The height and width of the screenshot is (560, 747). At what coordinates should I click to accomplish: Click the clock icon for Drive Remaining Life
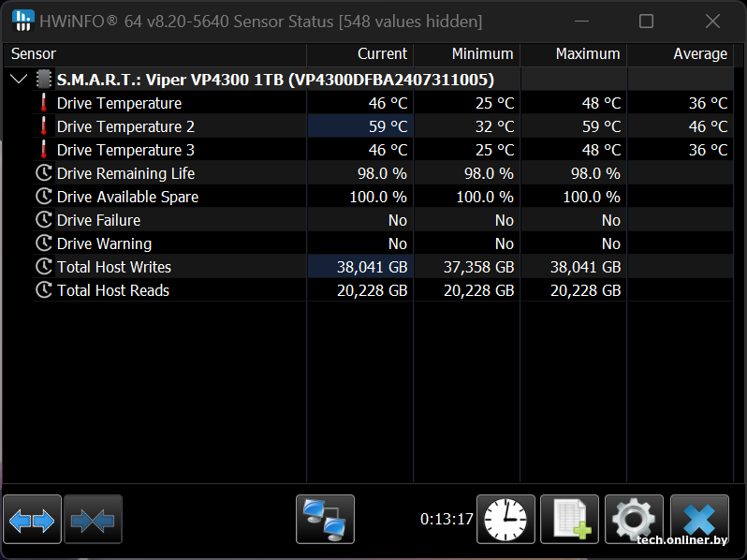coord(44,173)
